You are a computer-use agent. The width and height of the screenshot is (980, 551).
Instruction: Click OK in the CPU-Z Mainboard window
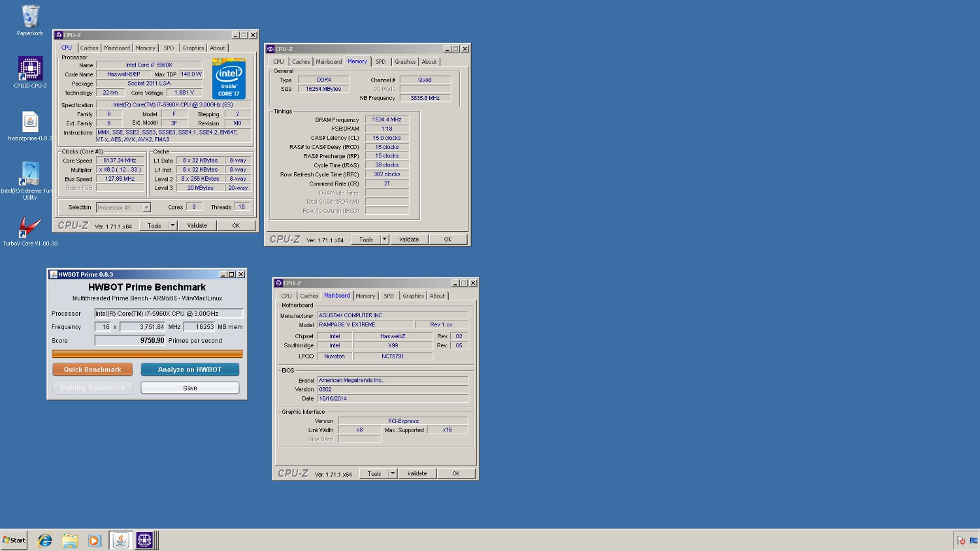456,474
